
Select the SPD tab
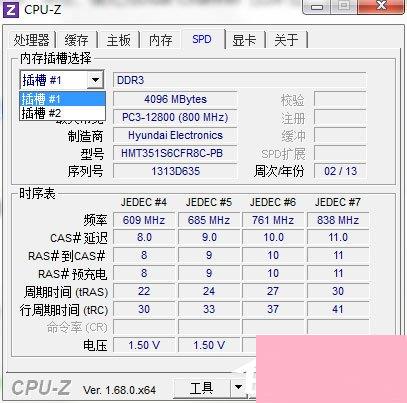click(202, 39)
